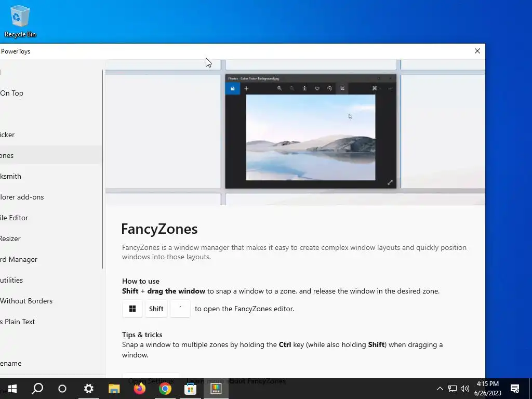Launch Firefox from the taskbar
The width and height of the screenshot is (532, 399).
coord(139,389)
